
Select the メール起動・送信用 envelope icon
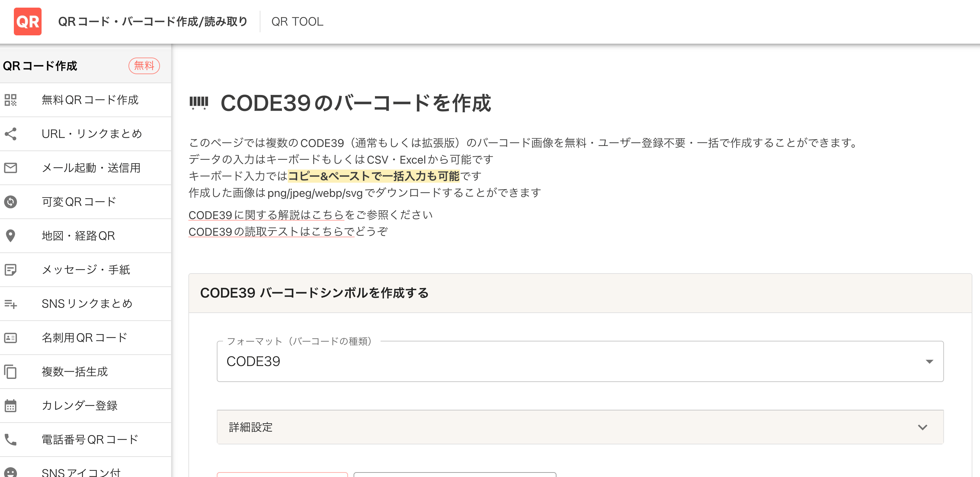[x=11, y=168]
